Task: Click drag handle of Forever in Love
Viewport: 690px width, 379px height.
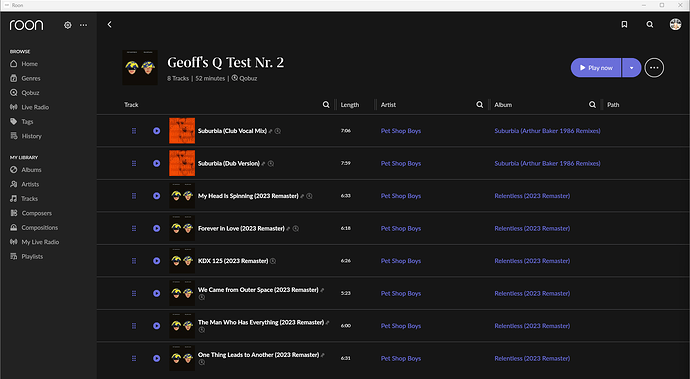Action: pyautogui.click(x=134, y=228)
